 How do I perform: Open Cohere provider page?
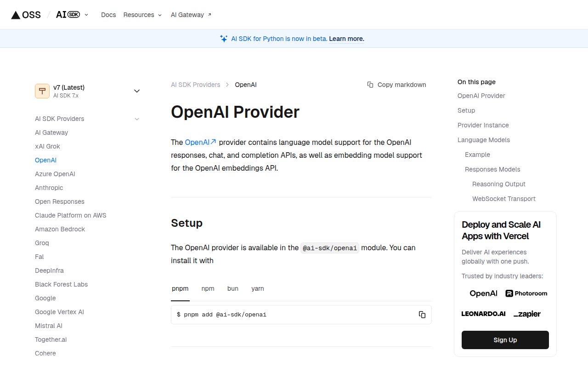(45, 353)
